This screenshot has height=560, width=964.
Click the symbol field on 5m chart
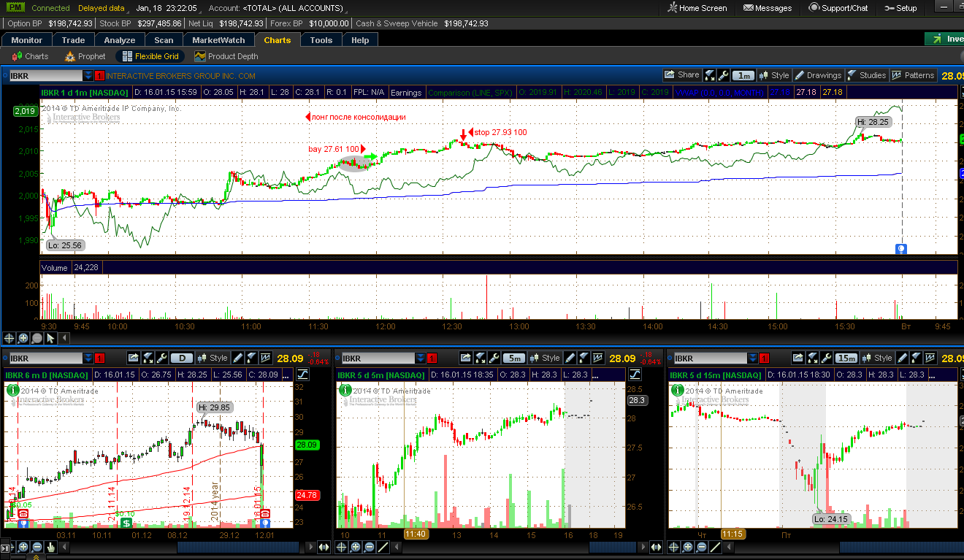pyautogui.click(x=378, y=358)
